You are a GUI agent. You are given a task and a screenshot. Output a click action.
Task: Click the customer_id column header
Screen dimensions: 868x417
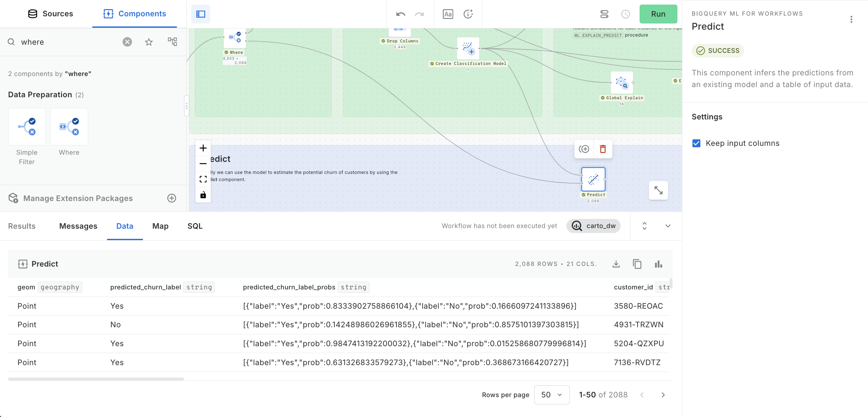(633, 287)
